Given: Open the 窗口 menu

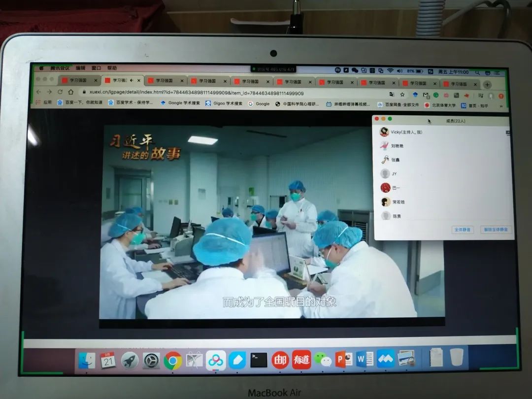Looking at the screenshot, I should point(97,68).
